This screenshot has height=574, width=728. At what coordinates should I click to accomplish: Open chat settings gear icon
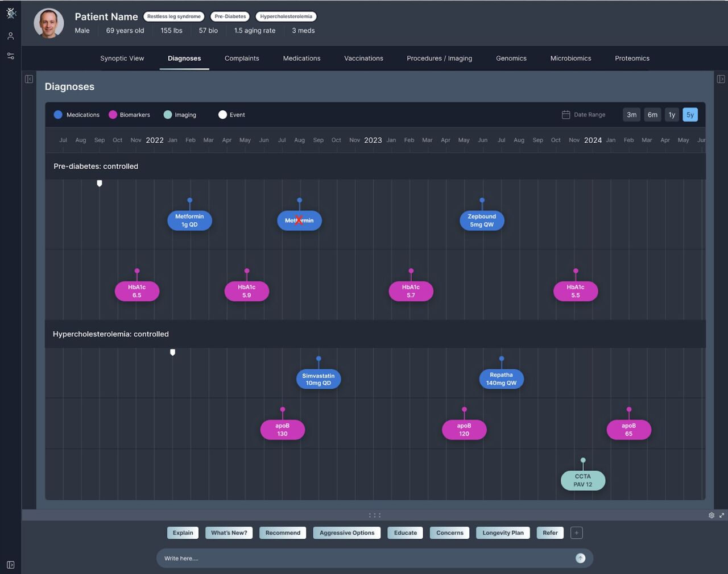(x=712, y=515)
